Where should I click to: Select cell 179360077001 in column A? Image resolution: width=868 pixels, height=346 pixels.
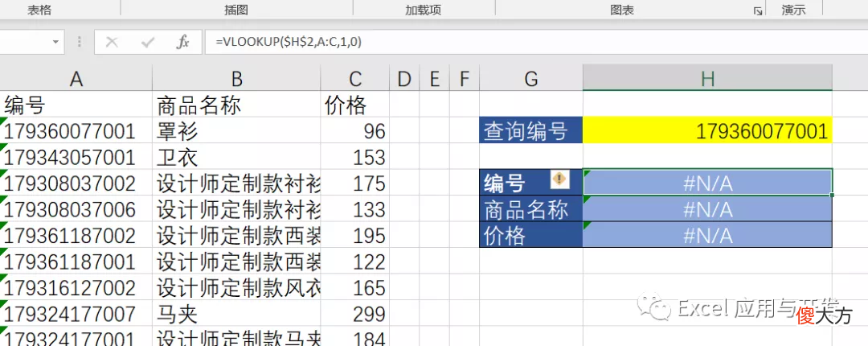(76, 131)
